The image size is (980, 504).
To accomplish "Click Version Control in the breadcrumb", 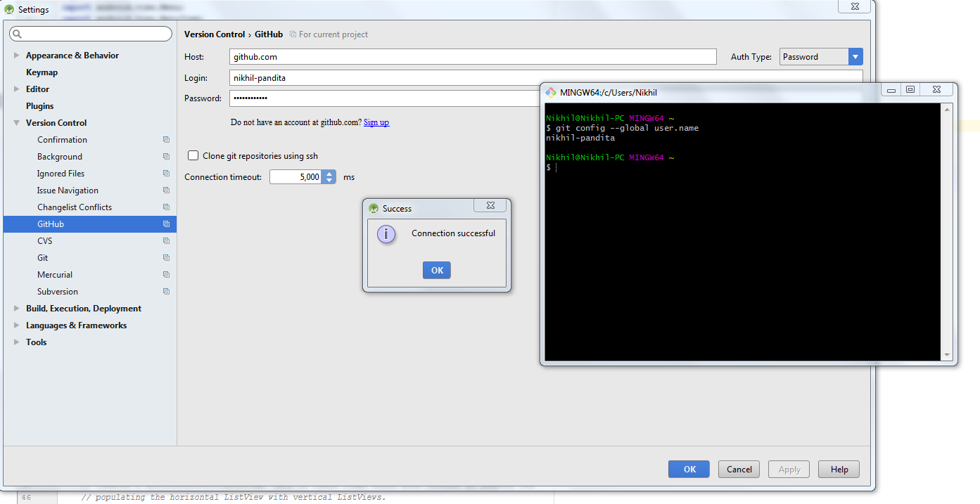I will [x=215, y=34].
